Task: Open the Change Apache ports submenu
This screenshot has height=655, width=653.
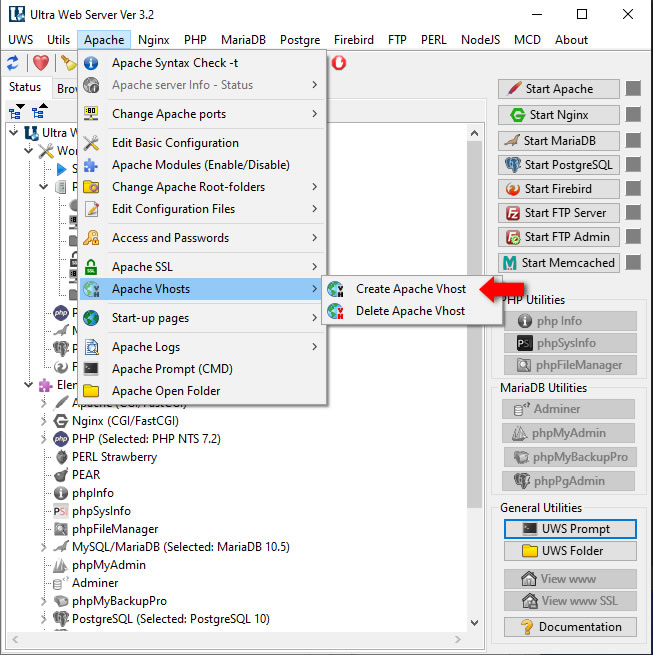Action: point(203,114)
